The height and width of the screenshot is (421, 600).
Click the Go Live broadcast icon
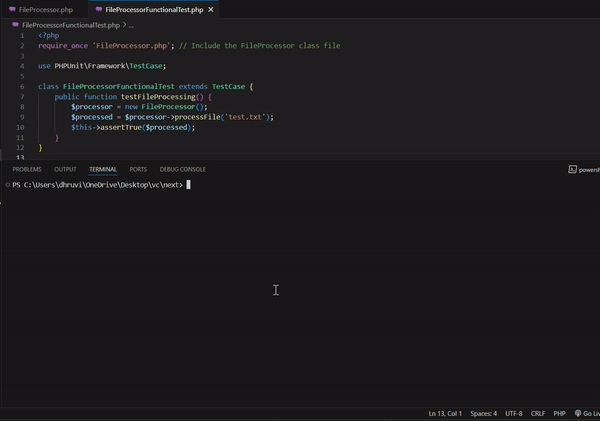578,413
